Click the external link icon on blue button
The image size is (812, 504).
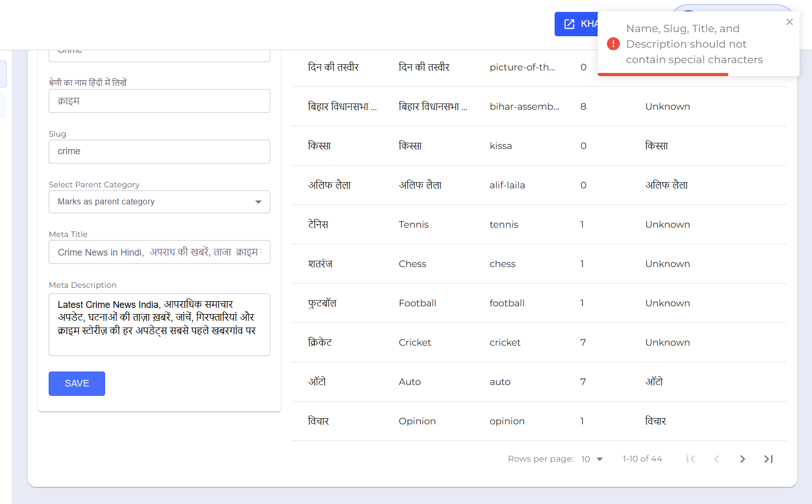(x=569, y=24)
